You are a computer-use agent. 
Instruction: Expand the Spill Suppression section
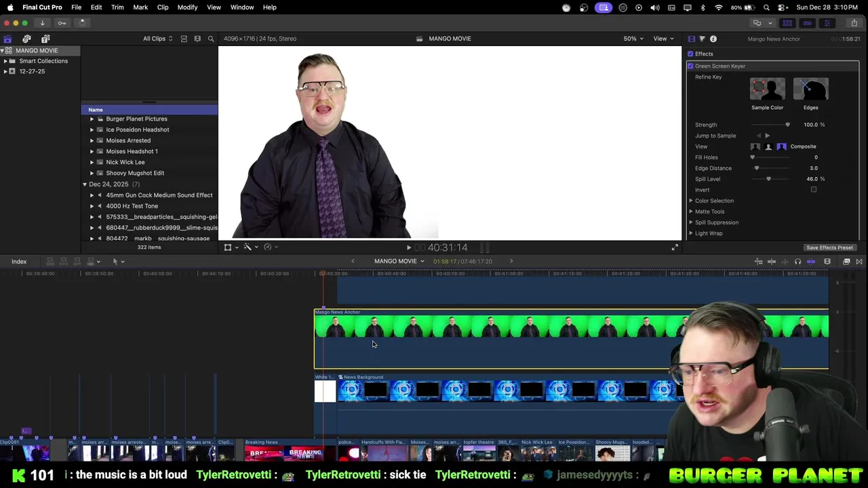point(691,222)
